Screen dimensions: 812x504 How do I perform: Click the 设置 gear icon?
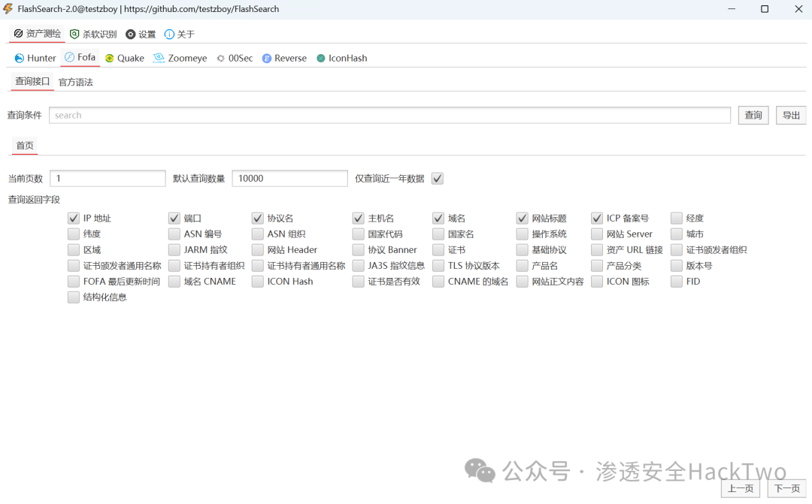(131, 34)
